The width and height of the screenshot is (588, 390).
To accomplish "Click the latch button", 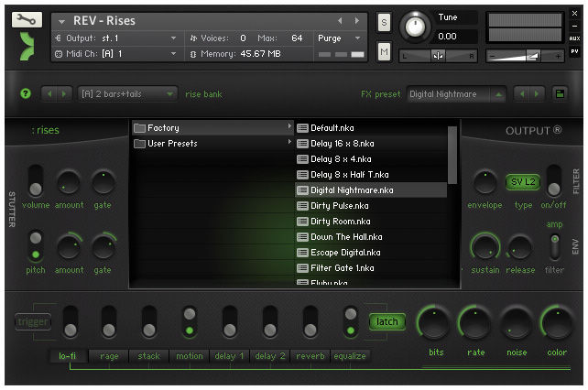I will 387,321.
